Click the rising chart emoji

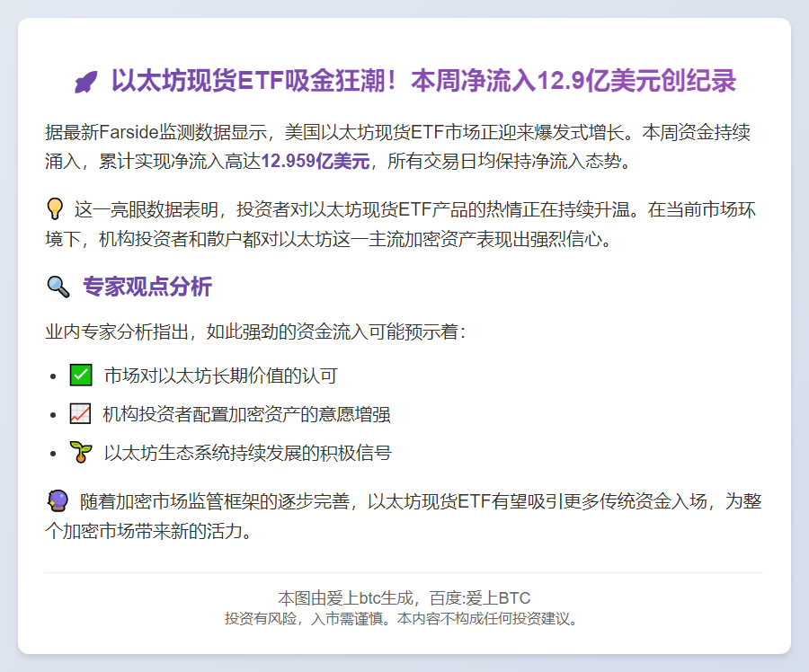click(x=81, y=413)
